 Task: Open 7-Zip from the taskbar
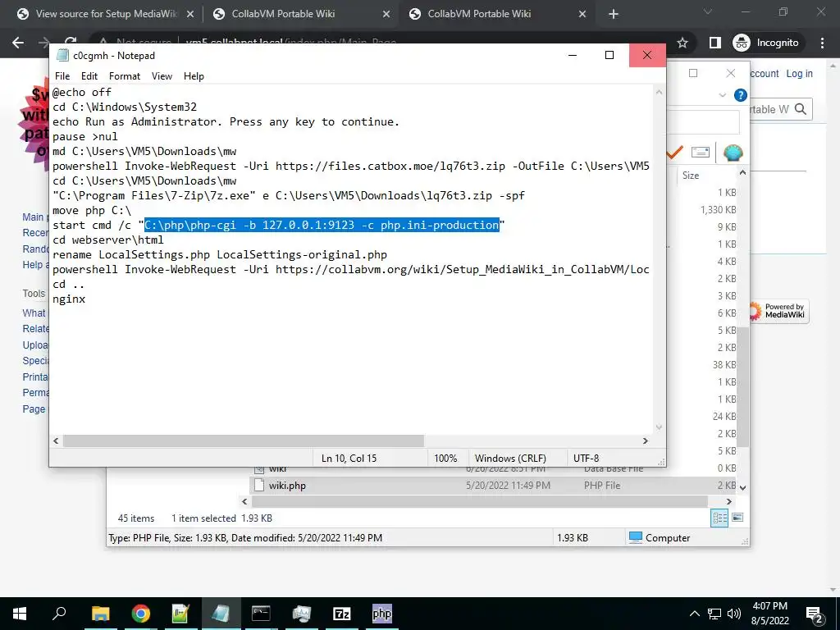[342, 614]
